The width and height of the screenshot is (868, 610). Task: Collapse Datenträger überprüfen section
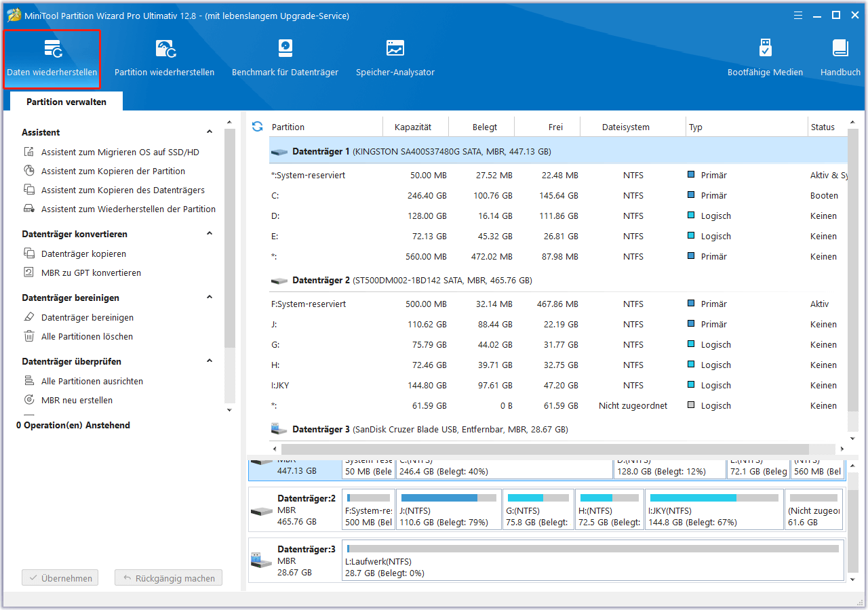coord(210,361)
